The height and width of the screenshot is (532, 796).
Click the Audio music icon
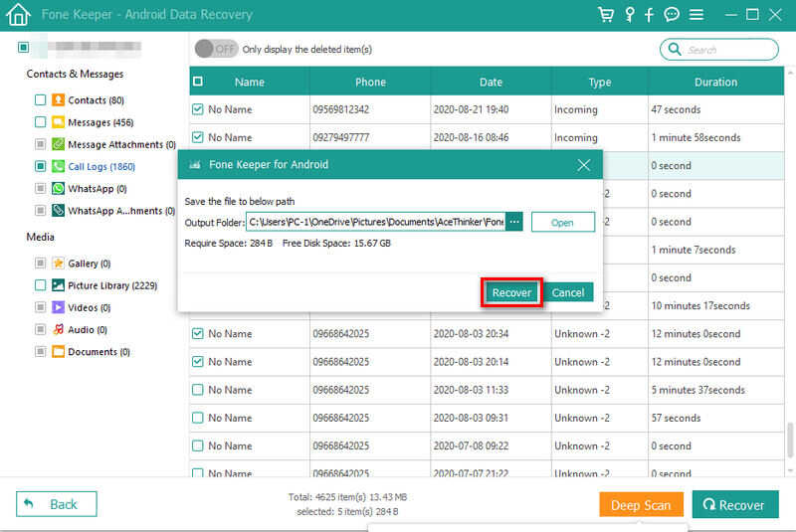59,330
